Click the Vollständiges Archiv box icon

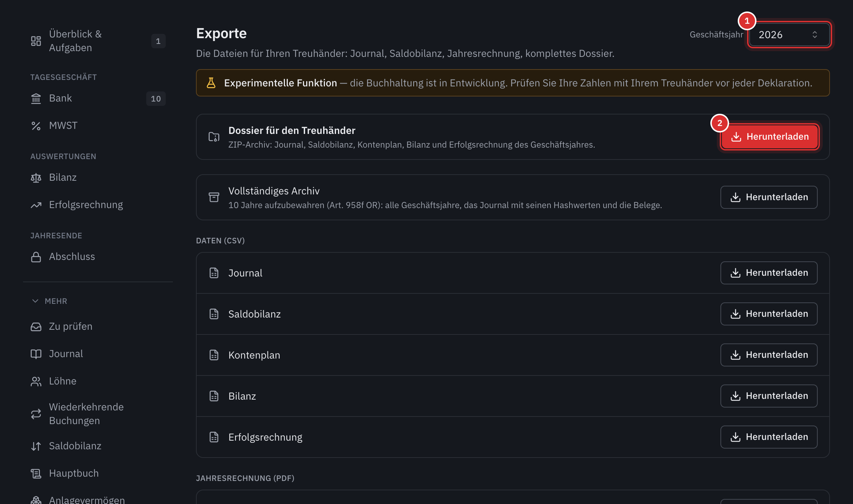(x=214, y=197)
